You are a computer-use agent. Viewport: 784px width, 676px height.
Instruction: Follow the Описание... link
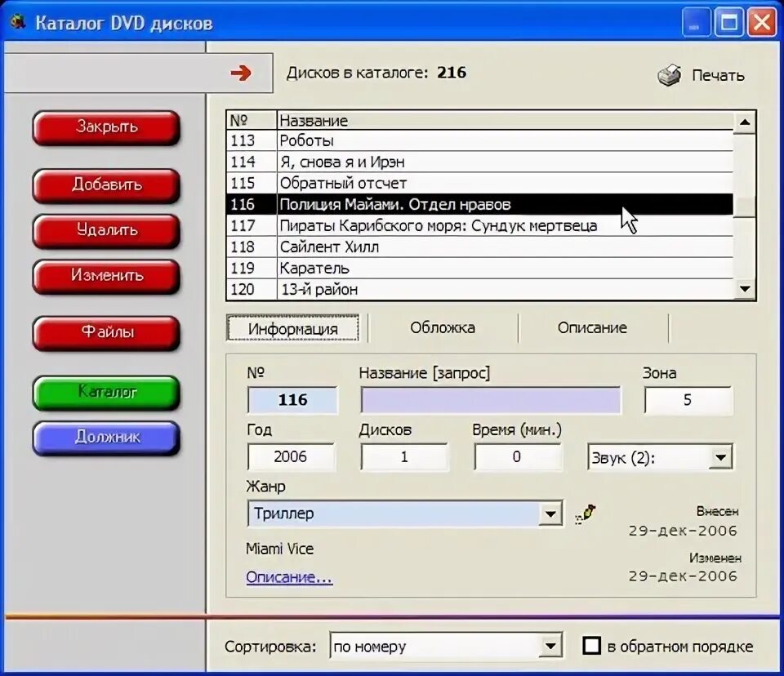(289, 577)
